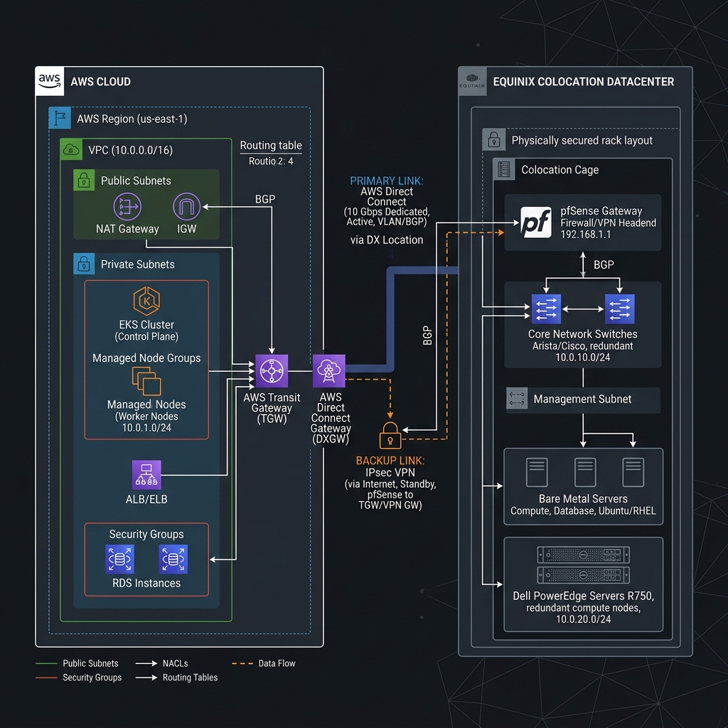Click the Bare Metal Servers label

(x=583, y=498)
